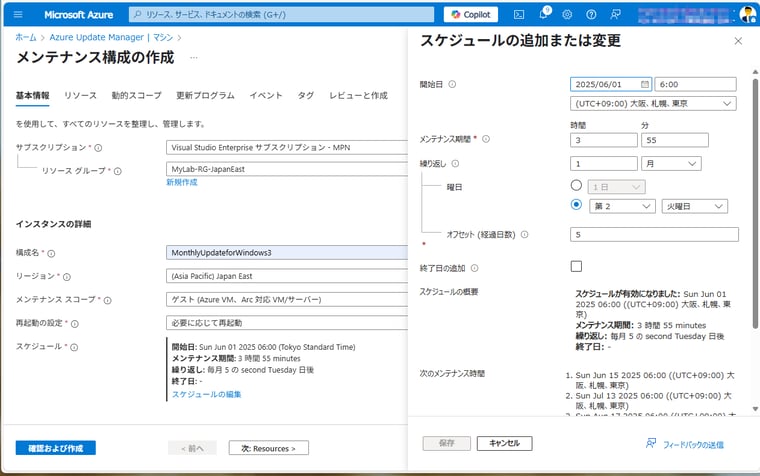Open the ellipsis menu beside page title

point(194,58)
